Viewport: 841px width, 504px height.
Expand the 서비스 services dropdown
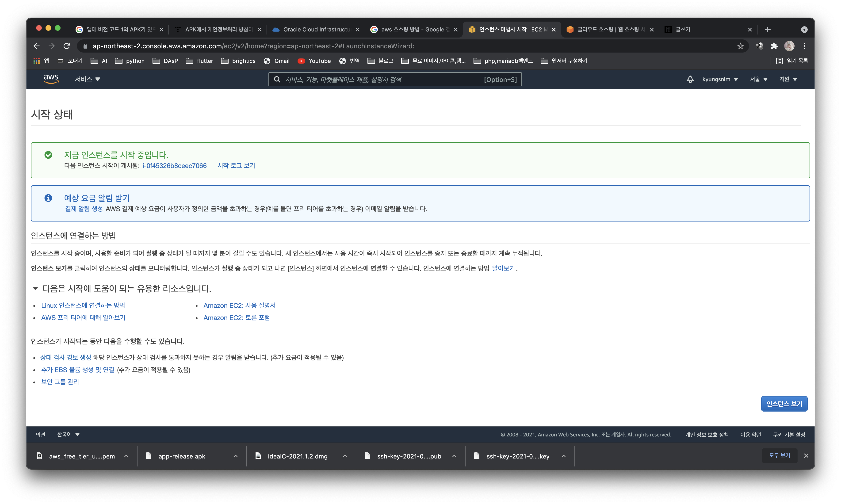pyautogui.click(x=87, y=79)
